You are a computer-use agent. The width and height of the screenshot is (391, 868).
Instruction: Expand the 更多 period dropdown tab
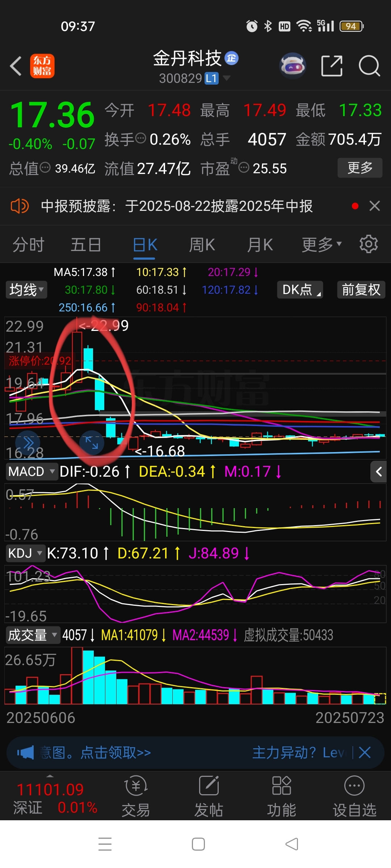[322, 245]
